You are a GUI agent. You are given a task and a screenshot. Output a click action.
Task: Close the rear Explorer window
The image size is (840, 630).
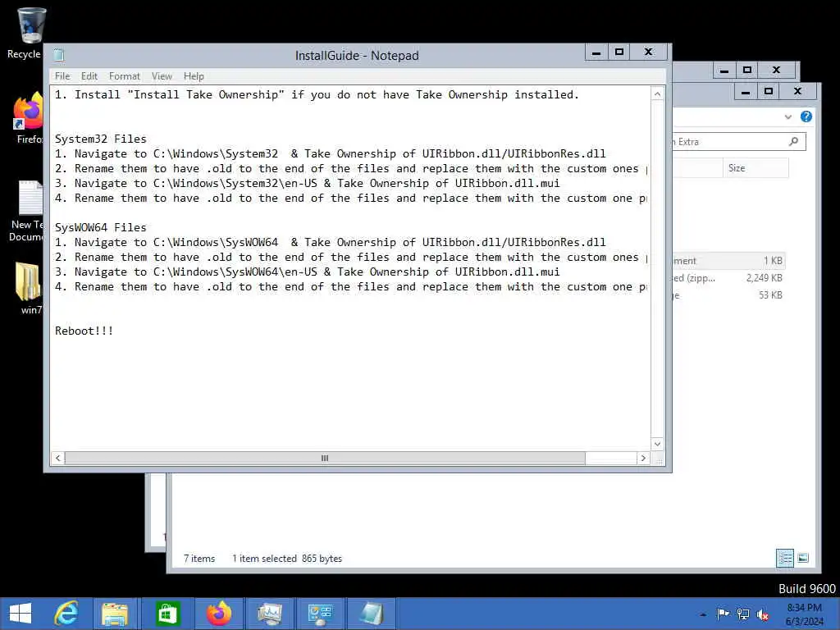pos(776,70)
